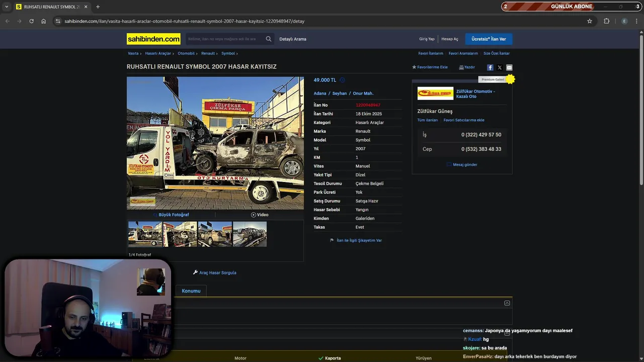Image resolution: width=644 pixels, height=362 pixels.
Task: Go to Otomobil breadcrumb
Action: [x=186, y=53]
